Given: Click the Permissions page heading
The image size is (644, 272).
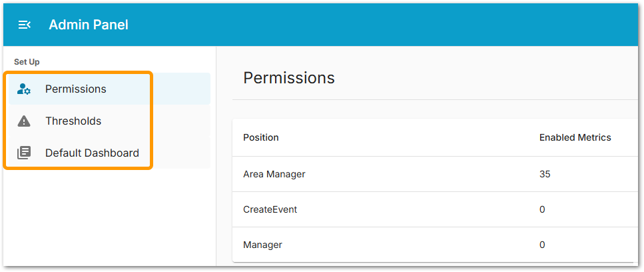Looking at the screenshot, I should (x=289, y=78).
